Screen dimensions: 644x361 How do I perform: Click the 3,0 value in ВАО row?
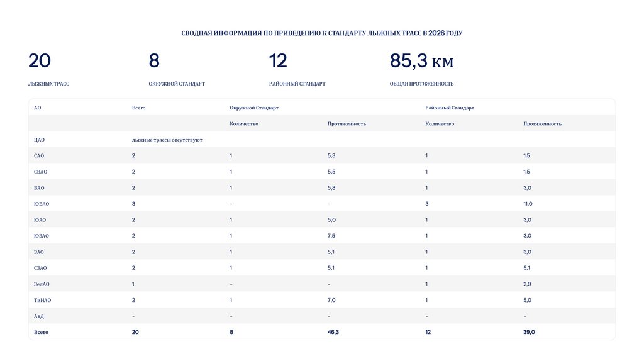(x=528, y=187)
